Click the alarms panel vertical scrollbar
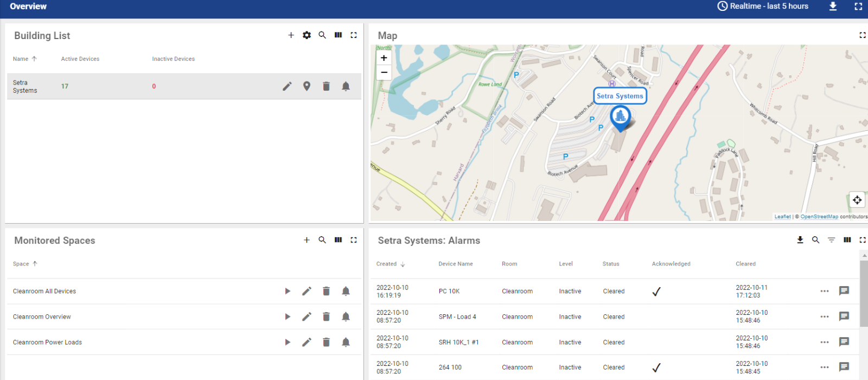This screenshot has height=380, width=868. [x=864, y=293]
